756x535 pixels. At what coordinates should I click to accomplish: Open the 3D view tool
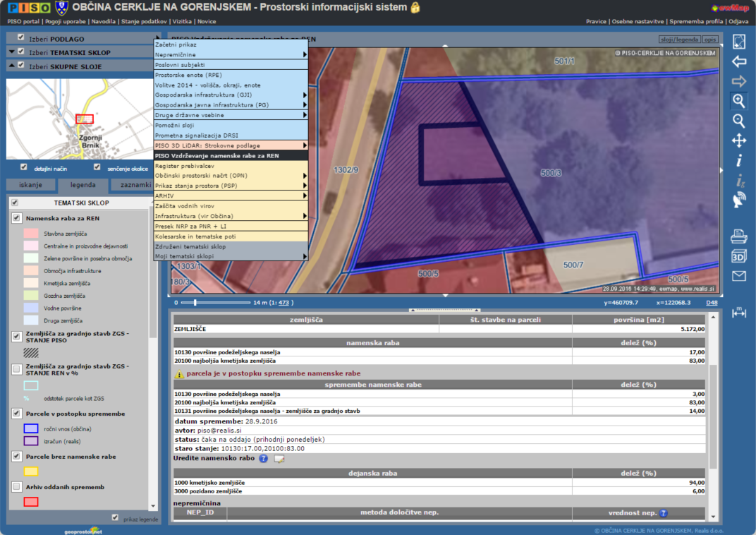click(738, 256)
